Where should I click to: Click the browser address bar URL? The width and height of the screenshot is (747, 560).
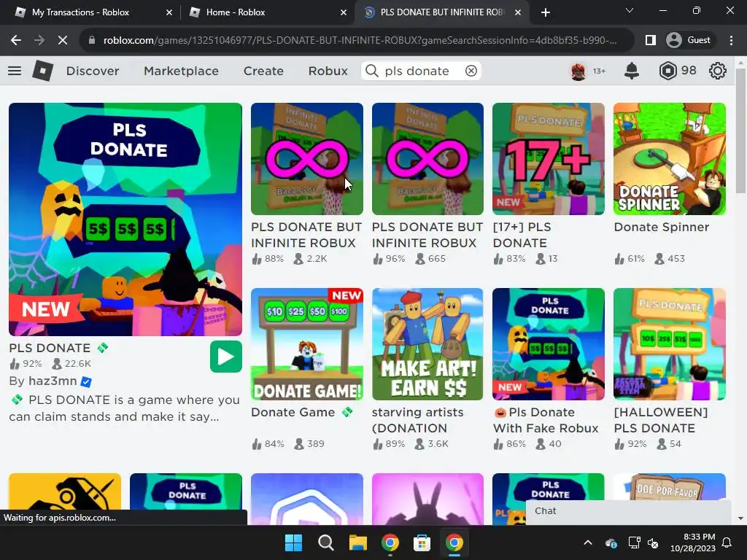(360, 41)
